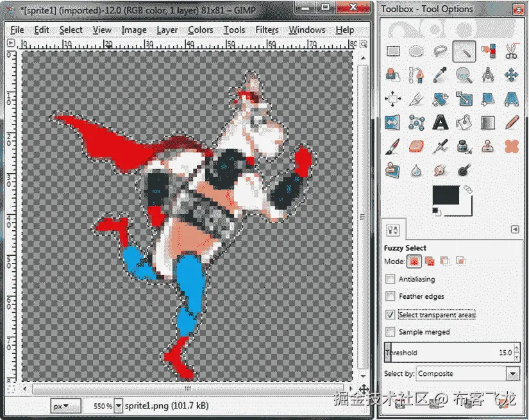The height and width of the screenshot is (420, 529).
Task: Uncheck Select transparent areas
Action: (390, 314)
